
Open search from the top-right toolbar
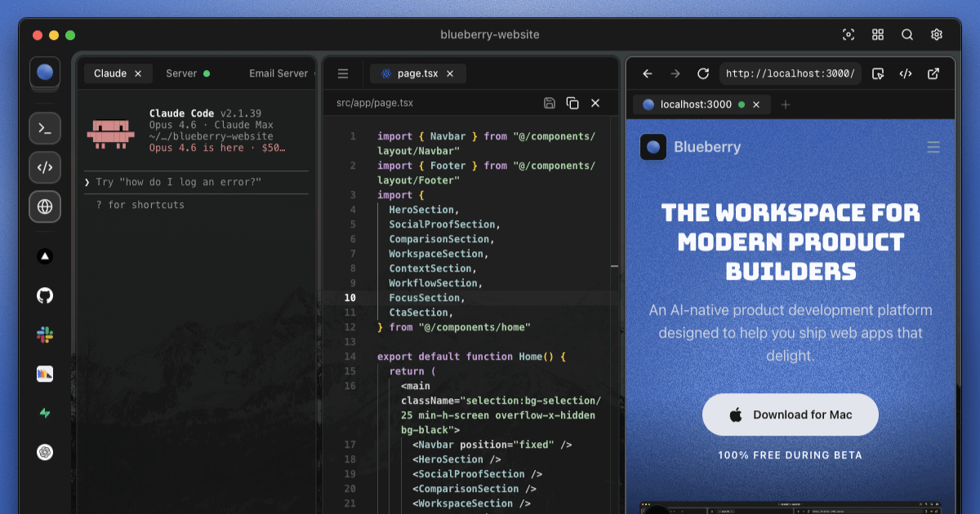(906, 34)
